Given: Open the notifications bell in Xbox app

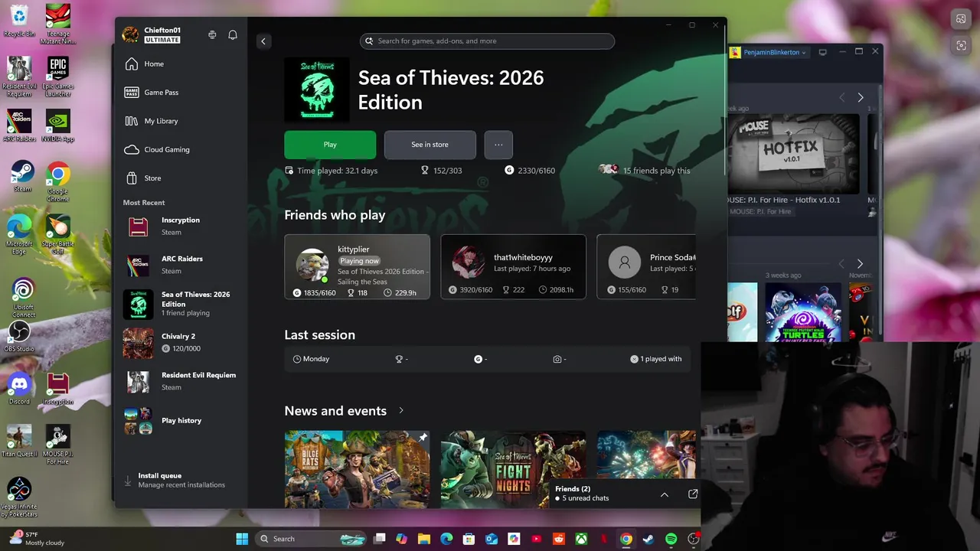Looking at the screenshot, I should pyautogui.click(x=233, y=34).
